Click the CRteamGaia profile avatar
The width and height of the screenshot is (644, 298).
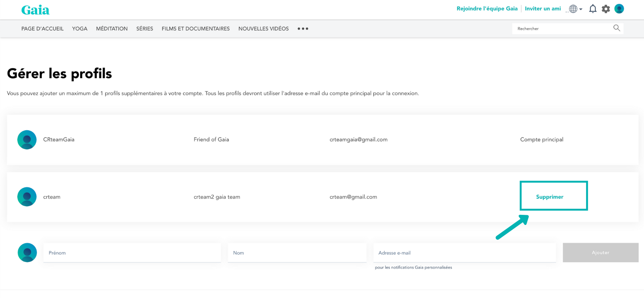click(x=27, y=140)
